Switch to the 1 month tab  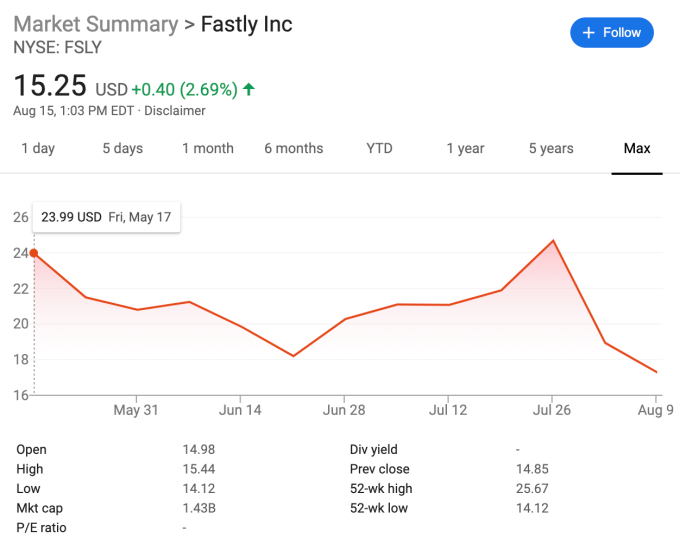click(207, 148)
